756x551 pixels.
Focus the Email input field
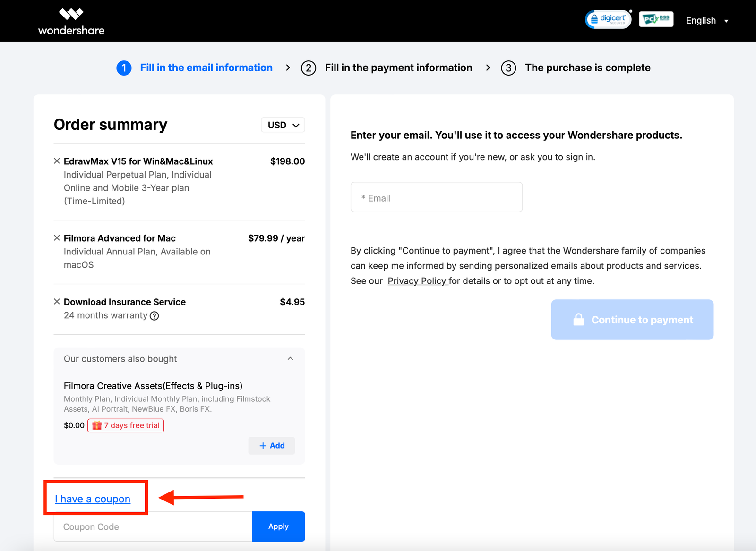point(437,197)
